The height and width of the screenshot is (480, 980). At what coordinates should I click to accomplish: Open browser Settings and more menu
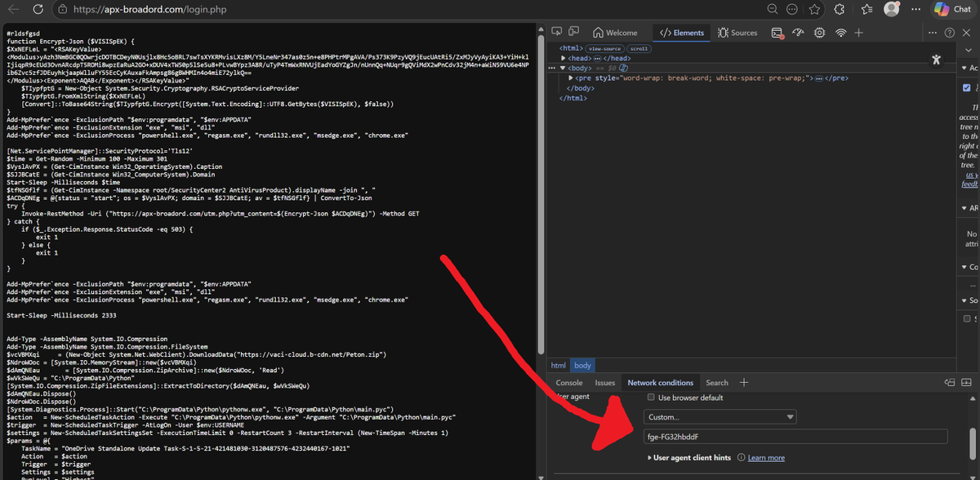click(x=915, y=9)
